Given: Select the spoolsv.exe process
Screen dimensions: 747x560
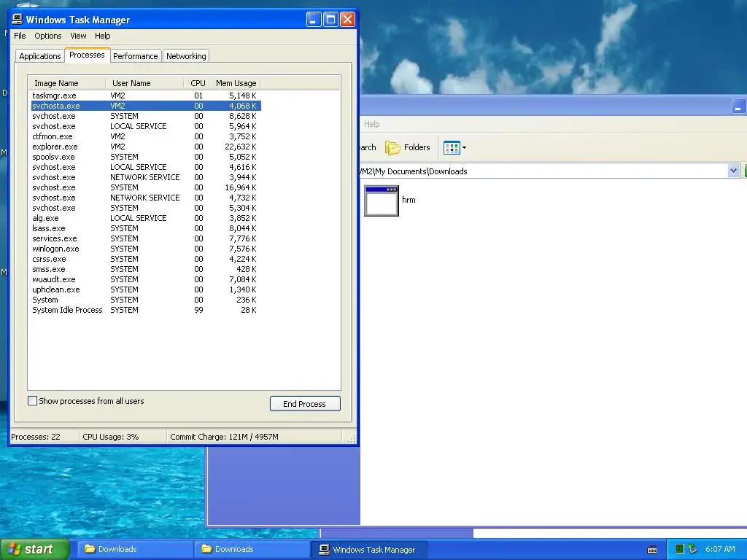Looking at the screenshot, I should tap(146, 157).
